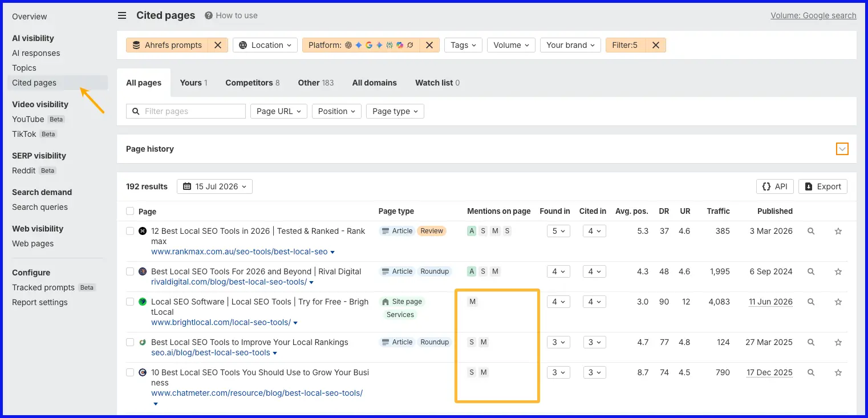Star the chatmeter row

[x=838, y=372]
